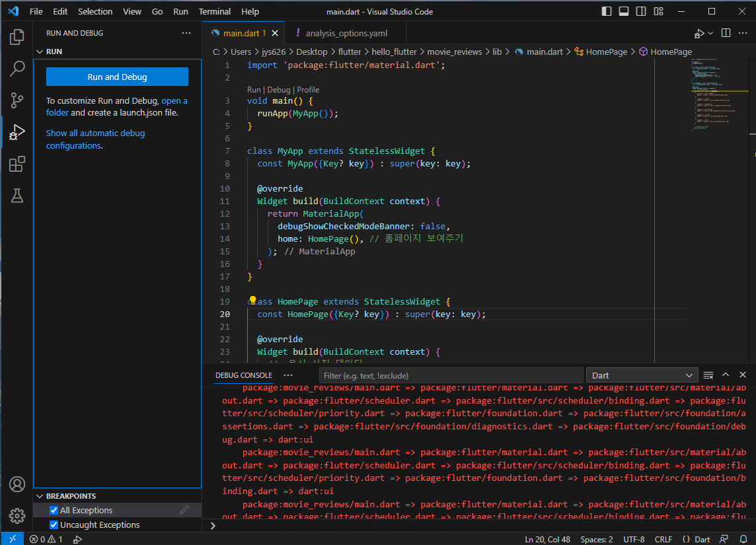The width and height of the screenshot is (756, 545).
Task: Open editor More Actions ellipsis
Action: [743, 33]
